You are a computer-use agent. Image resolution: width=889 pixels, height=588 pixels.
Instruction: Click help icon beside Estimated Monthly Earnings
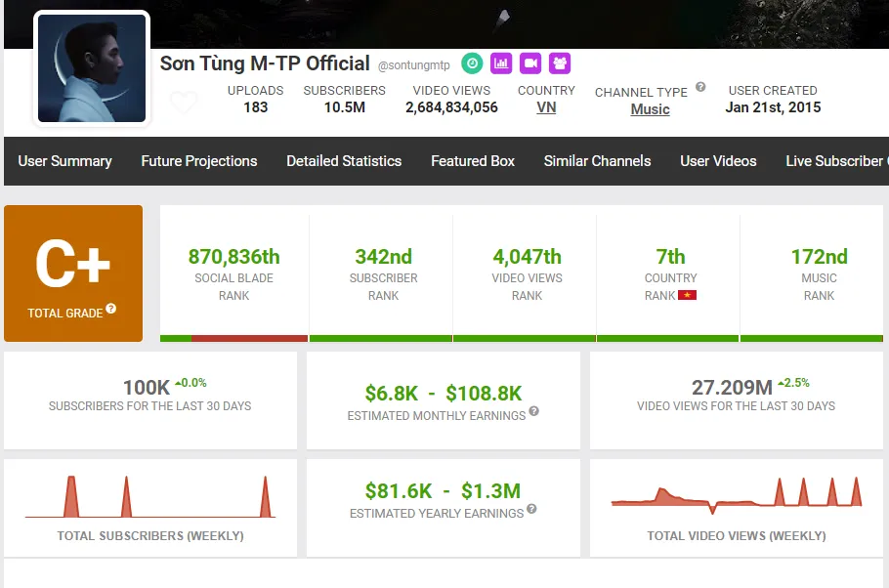click(x=533, y=412)
